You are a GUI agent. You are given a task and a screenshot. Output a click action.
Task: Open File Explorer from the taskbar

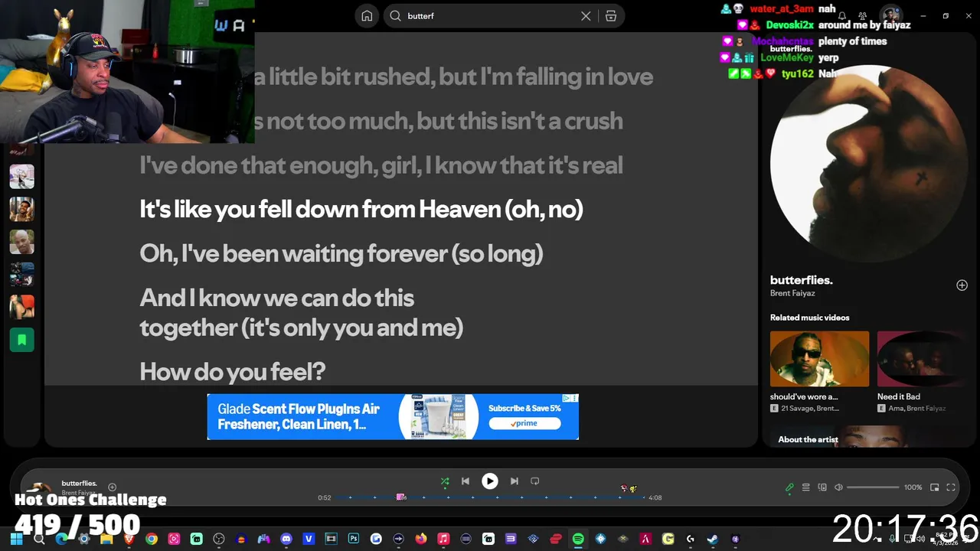pyautogui.click(x=106, y=539)
